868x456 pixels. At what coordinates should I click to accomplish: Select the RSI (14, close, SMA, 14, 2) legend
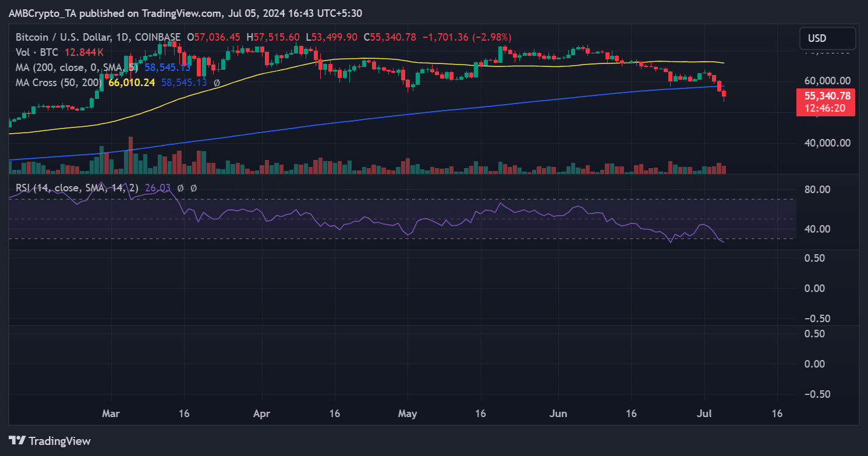coord(76,188)
